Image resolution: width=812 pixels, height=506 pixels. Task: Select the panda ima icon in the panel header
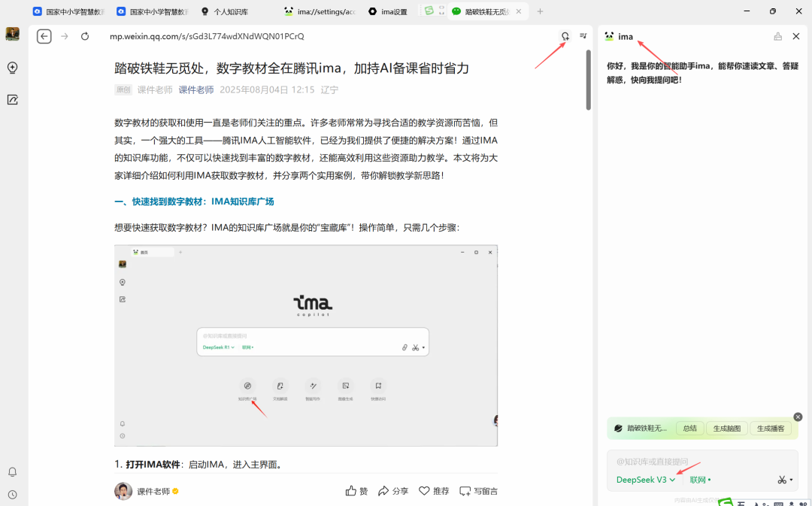[610, 36]
